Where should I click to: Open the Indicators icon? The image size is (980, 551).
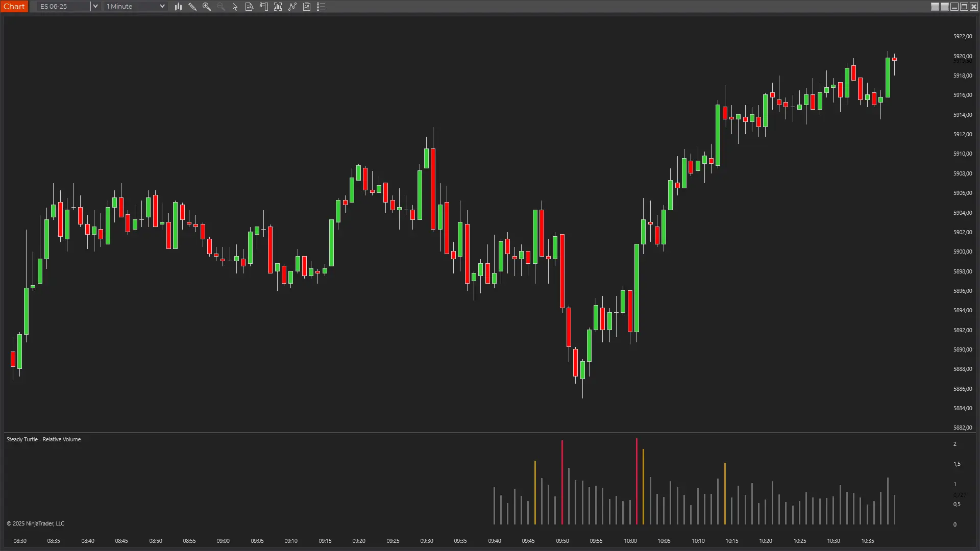point(278,7)
